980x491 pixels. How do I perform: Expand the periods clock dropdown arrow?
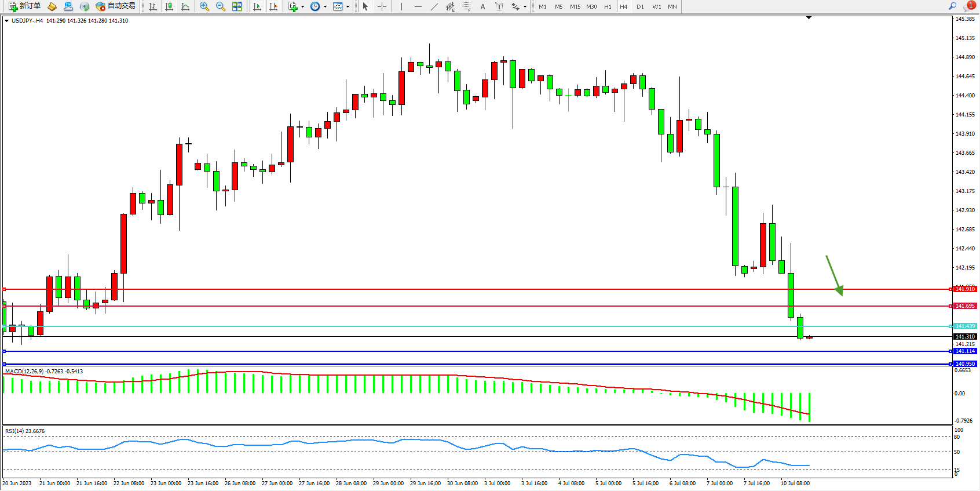tap(325, 7)
